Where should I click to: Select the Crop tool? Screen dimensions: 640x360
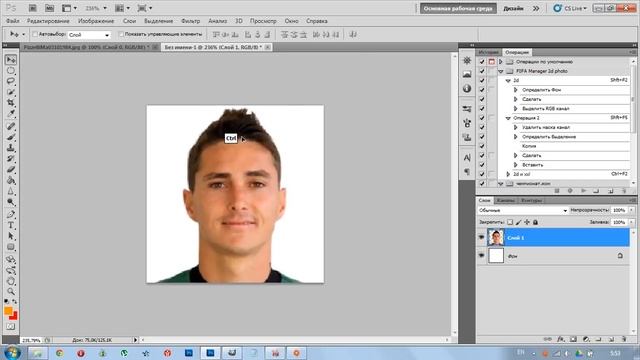(x=11, y=102)
